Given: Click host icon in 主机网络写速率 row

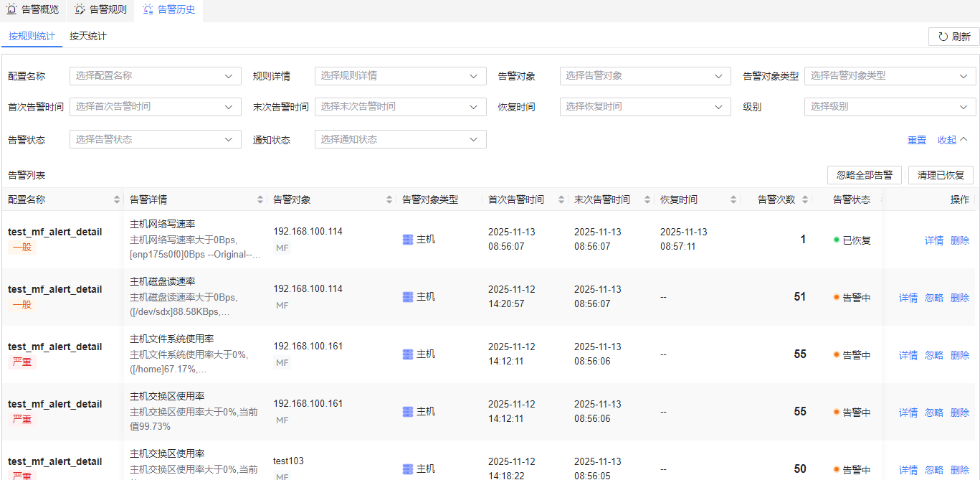Looking at the screenshot, I should pos(408,240).
